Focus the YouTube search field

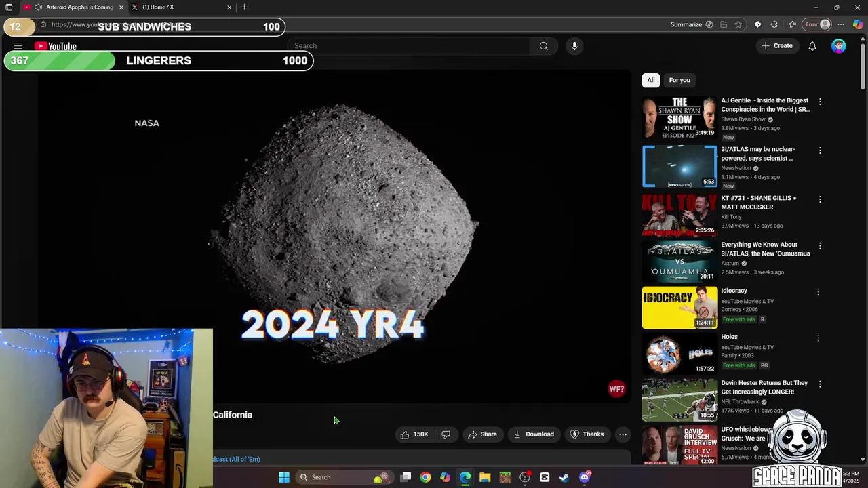pyautogui.click(x=408, y=46)
